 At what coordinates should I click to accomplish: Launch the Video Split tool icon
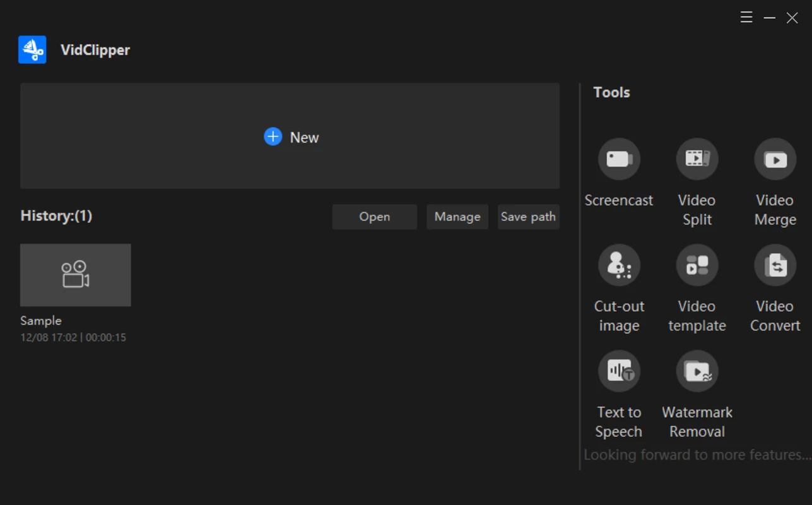697,159
